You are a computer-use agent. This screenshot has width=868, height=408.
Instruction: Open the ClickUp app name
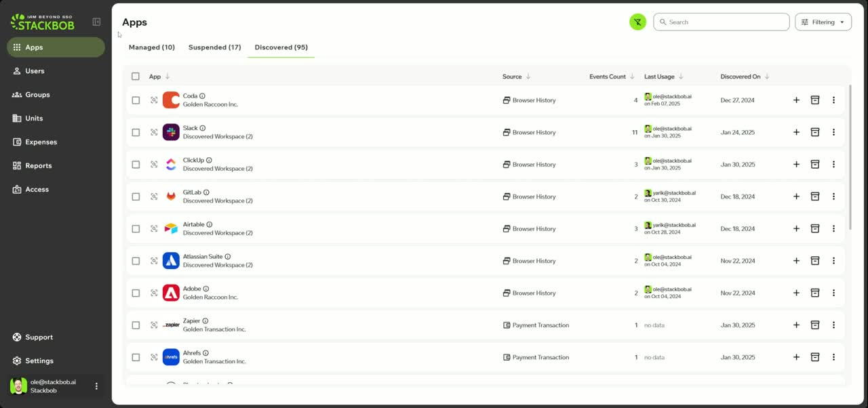193,161
